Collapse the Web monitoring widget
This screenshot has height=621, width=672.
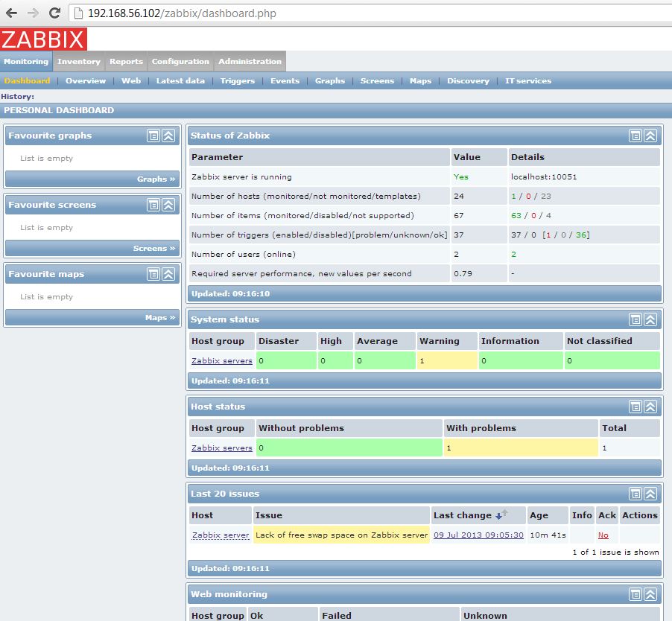tap(649, 594)
